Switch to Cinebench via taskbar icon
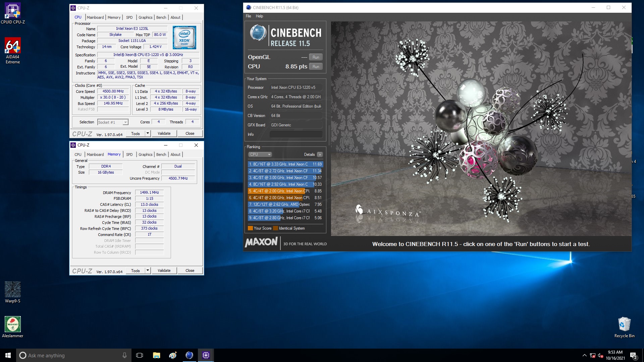 (189, 355)
